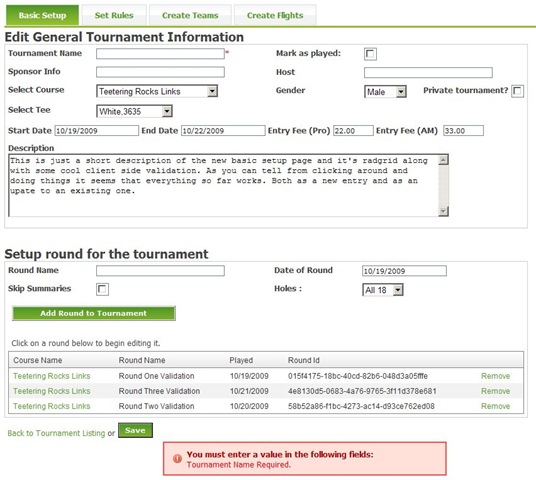Click the description scrollbar down arrow
The height and width of the screenshot is (480, 536).
(x=443, y=211)
